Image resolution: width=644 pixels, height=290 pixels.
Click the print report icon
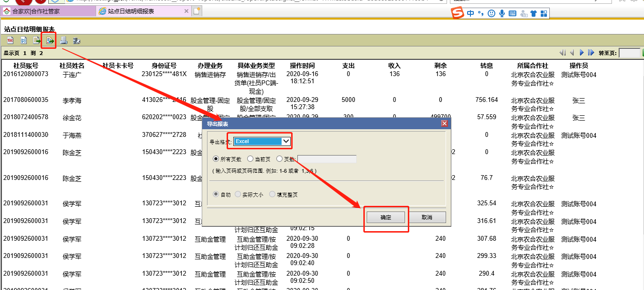(x=63, y=40)
